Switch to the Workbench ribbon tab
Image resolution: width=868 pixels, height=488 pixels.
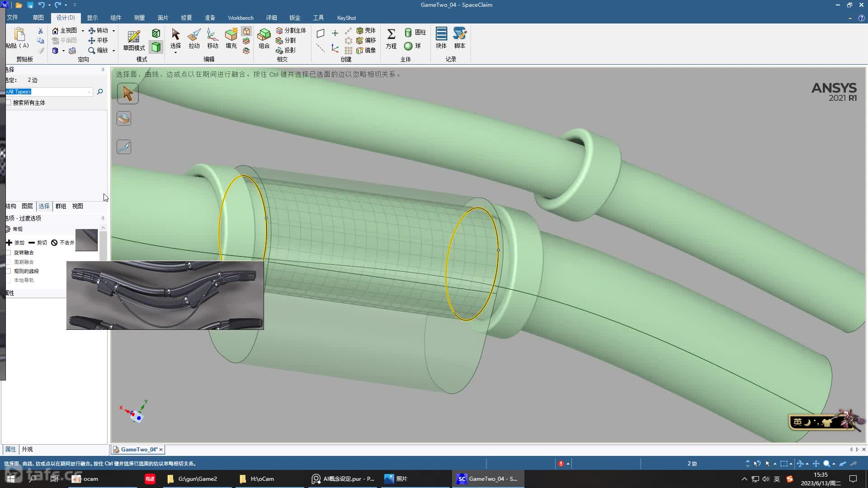241,18
